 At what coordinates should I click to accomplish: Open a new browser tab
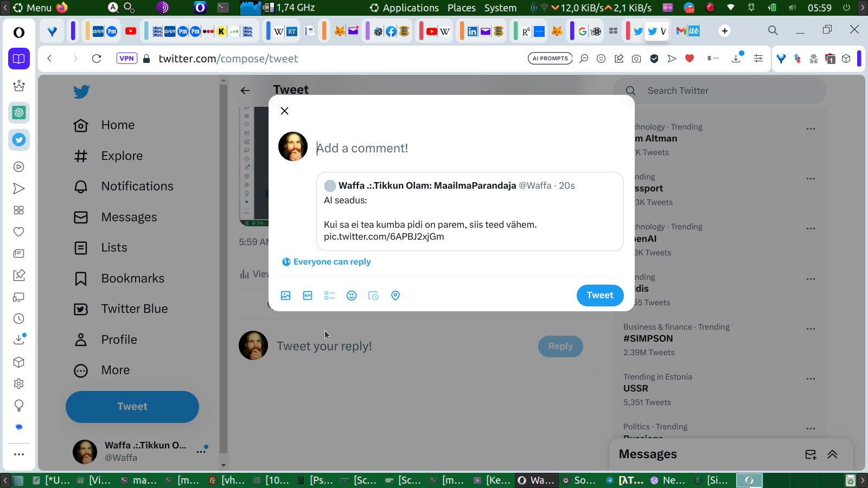point(725,31)
